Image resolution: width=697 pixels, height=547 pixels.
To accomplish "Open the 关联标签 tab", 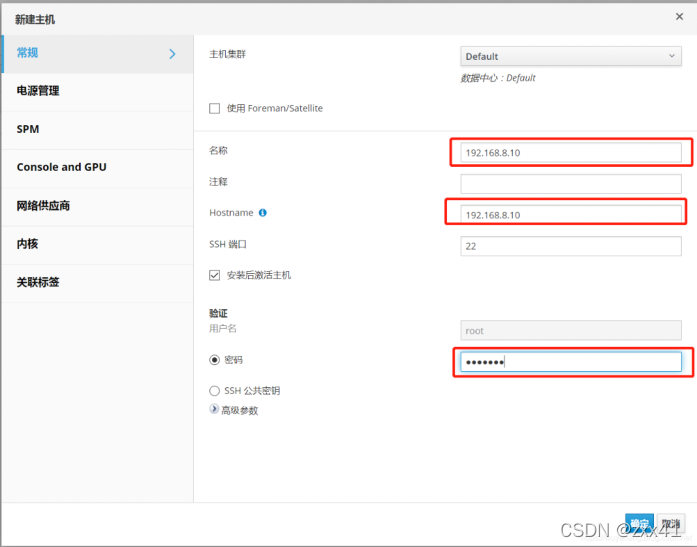I will click(x=98, y=282).
